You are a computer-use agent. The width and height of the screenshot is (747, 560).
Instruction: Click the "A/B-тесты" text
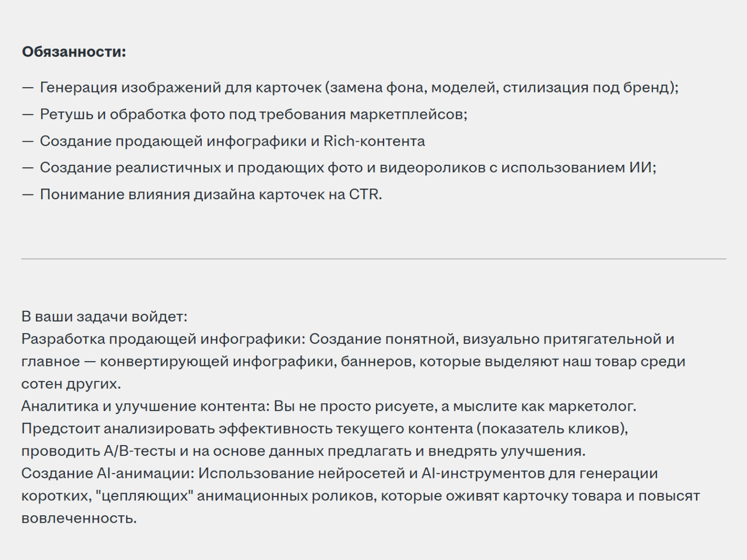pyautogui.click(x=140, y=451)
